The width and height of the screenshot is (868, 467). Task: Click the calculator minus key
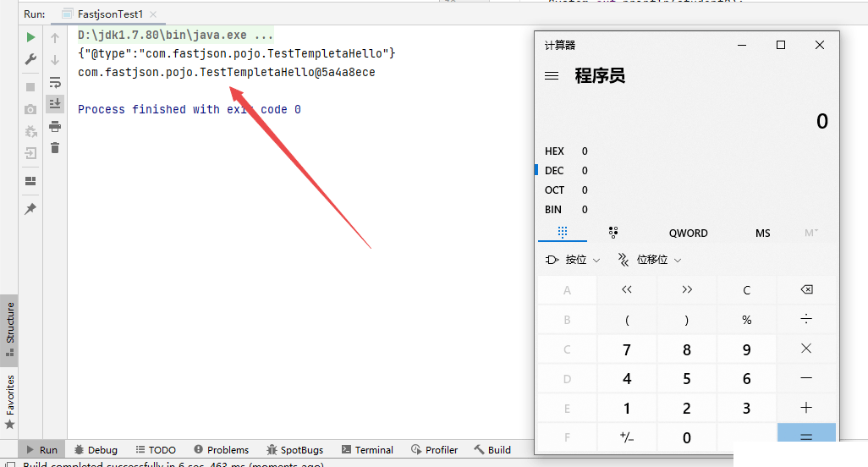(806, 378)
